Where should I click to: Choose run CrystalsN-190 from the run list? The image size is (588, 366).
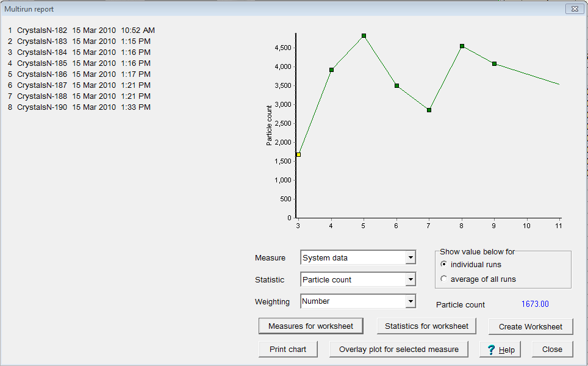42,107
